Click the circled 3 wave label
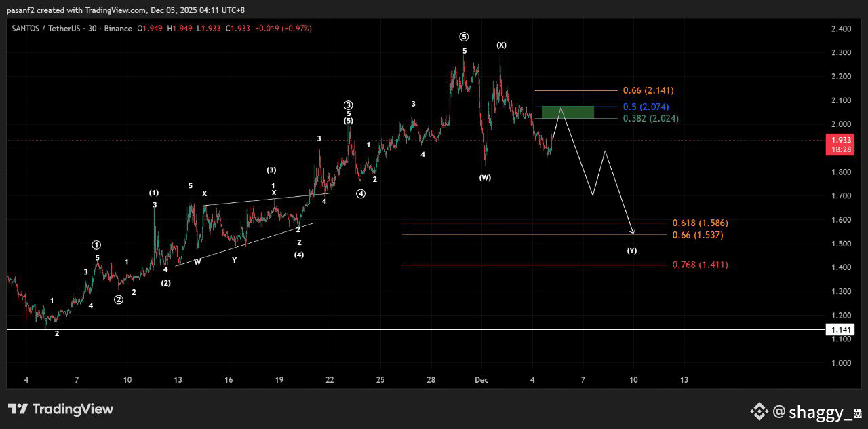Screen dimensions: 868x429 [348, 105]
